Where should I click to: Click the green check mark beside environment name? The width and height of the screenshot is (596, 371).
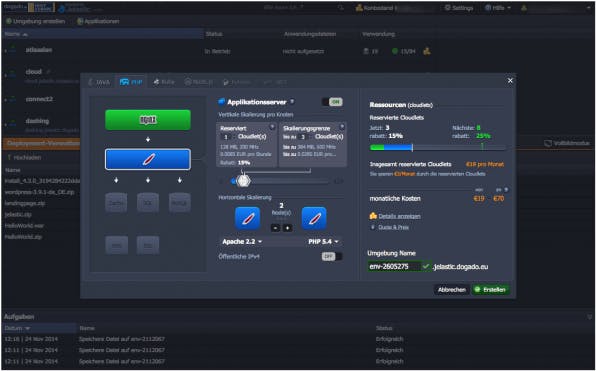click(426, 266)
